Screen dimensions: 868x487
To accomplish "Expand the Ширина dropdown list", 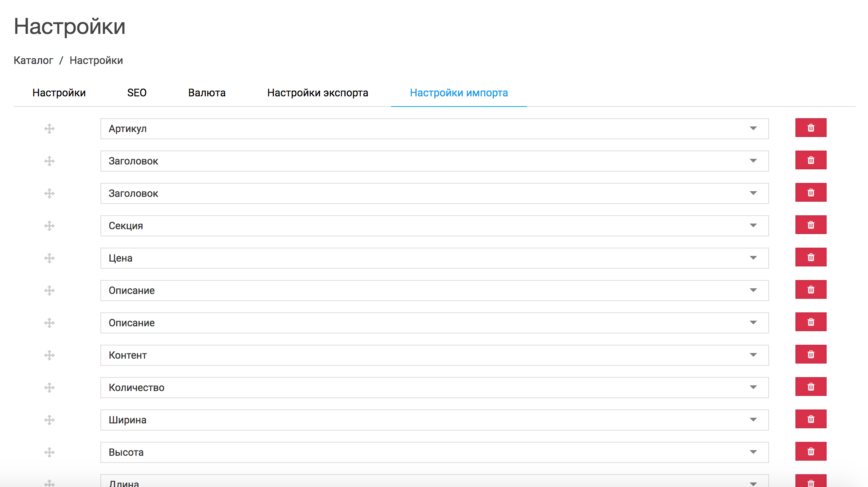I will click(753, 420).
